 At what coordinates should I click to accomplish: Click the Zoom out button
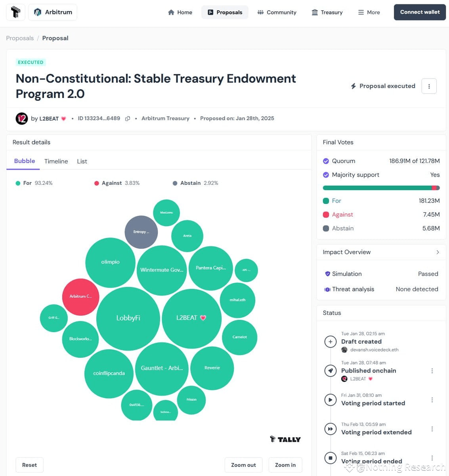click(243, 465)
